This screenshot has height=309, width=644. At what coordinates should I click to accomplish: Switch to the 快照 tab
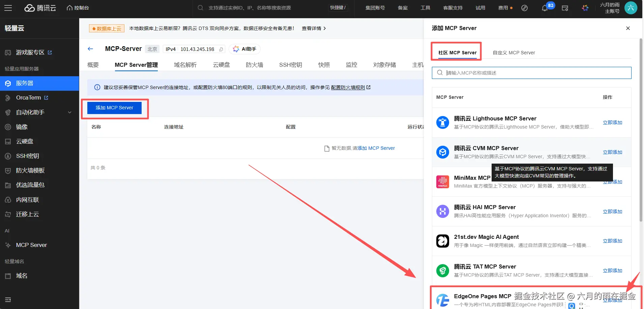(x=324, y=65)
